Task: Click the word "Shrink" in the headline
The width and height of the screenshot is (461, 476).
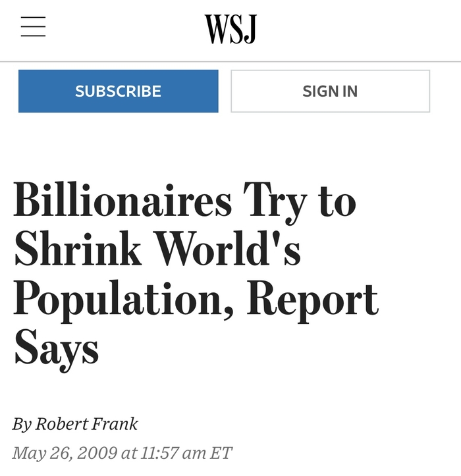Action: tap(78, 248)
